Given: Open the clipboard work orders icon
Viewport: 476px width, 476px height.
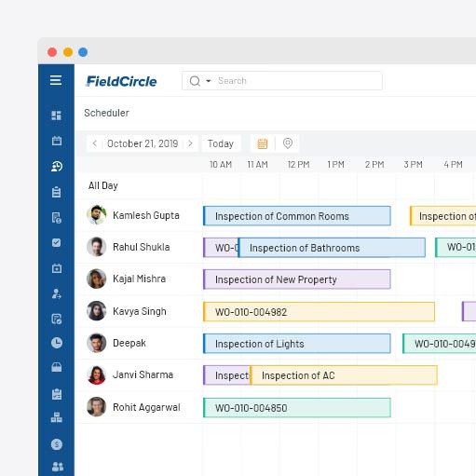Looking at the screenshot, I should pyautogui.click(x=56, y=192).
